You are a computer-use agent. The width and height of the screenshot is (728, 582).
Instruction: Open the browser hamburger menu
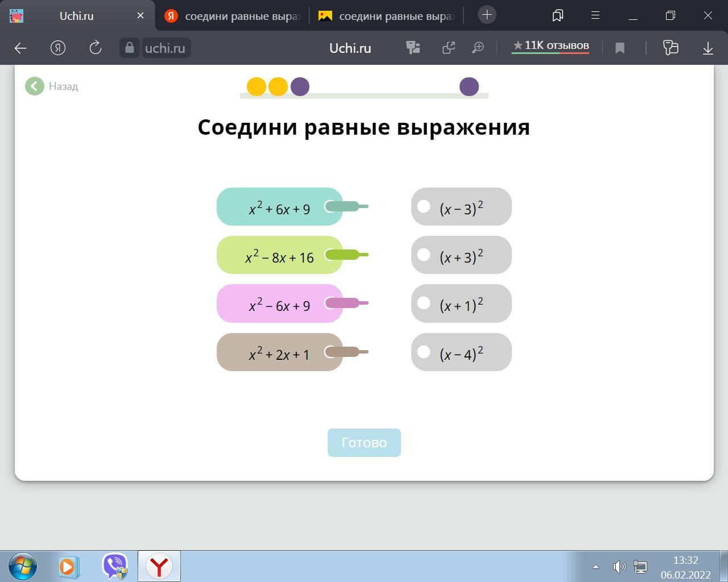tap(595, 15)
